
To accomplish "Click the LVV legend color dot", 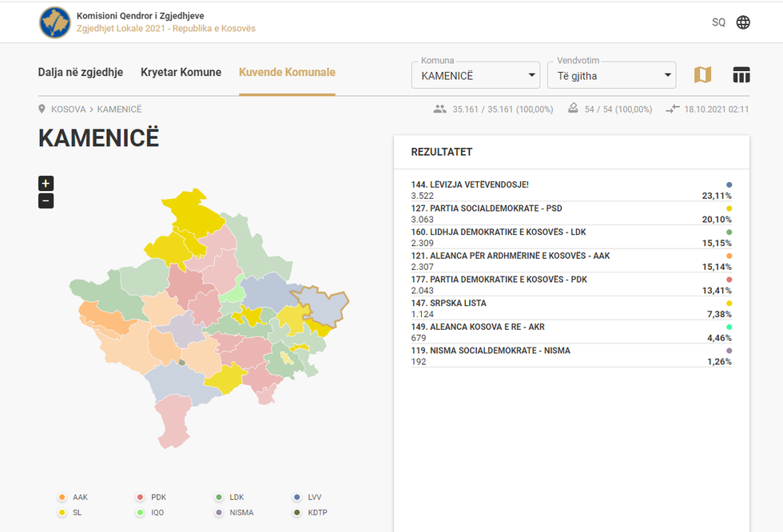I will [297, 498].
